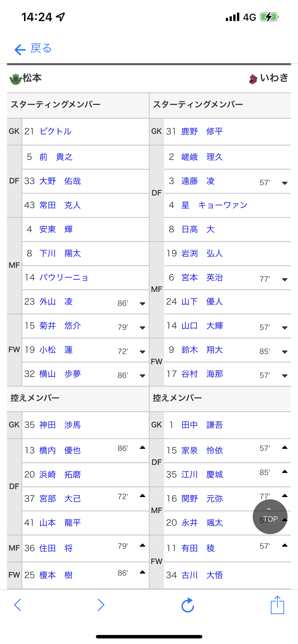This screenshot has height=644, width=298.
Task: Tap the 戻る back text link
Action: coord(41,48)
